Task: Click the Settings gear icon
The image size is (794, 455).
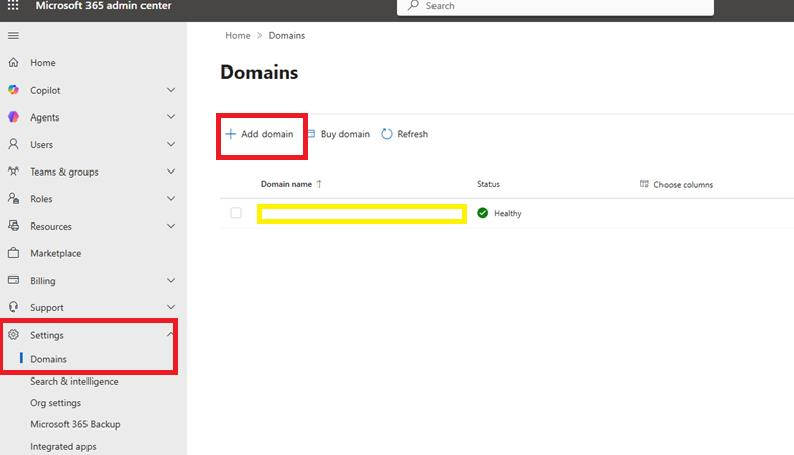Action: tap(14, 335)
